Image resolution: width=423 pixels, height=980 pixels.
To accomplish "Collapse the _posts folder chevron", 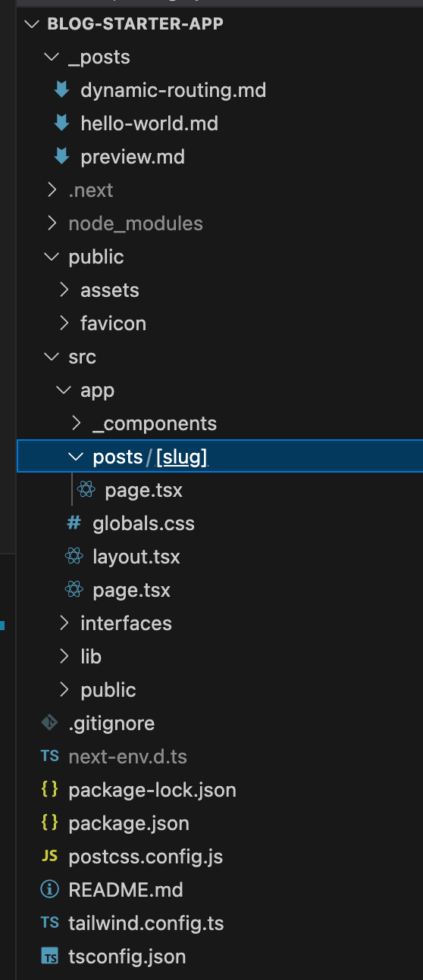I will point(52,57).
